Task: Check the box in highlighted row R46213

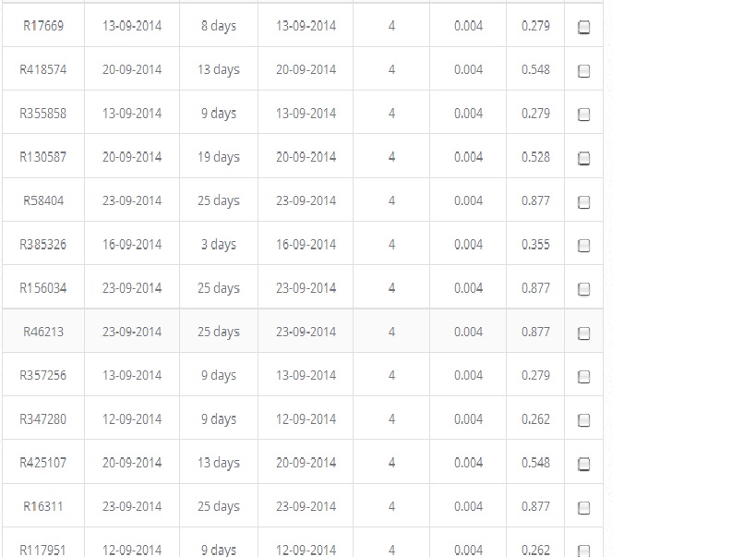Action: 583,333
